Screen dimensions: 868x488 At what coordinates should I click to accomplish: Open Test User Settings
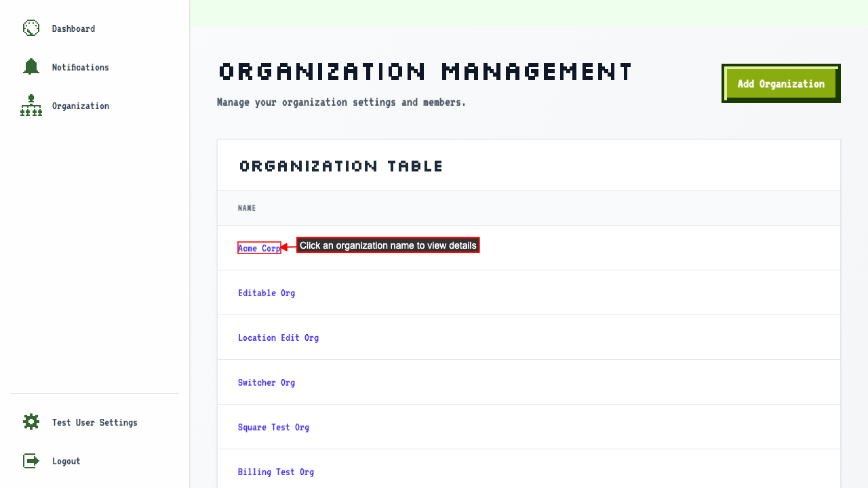pos(94,422)
